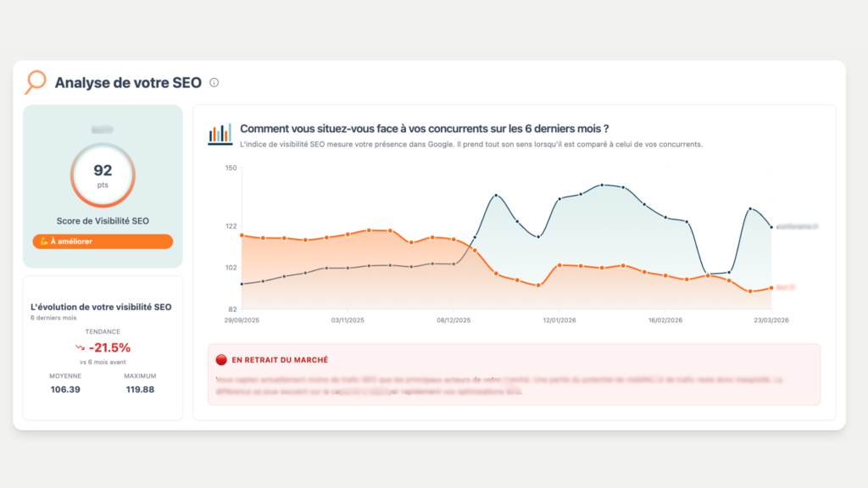Click the MOYENNE value 106.39

tap(65, 391)
